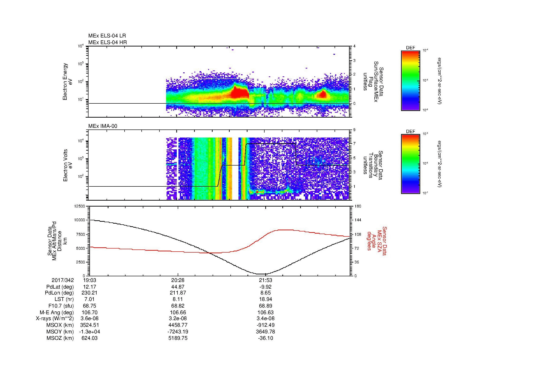555x392 pixels.
Task: Click the F10.7 value 68.89
Action: (266, 306)
